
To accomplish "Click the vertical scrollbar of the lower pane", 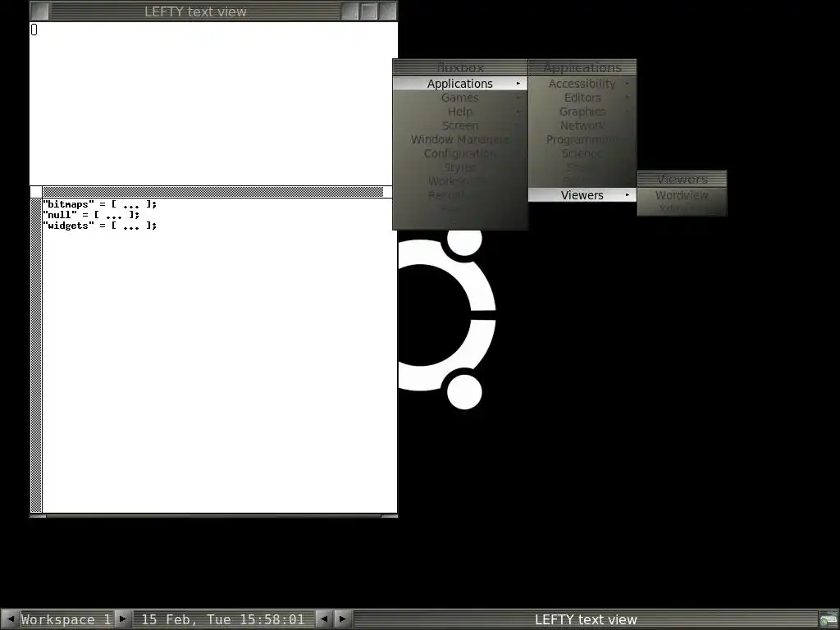I will click(x=36, y=356).
